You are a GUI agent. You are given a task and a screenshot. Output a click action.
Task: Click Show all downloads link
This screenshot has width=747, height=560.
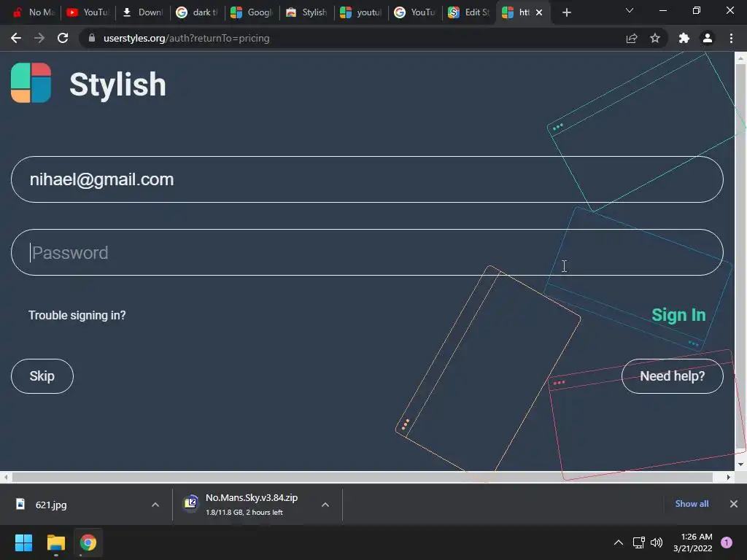click(692, 504)
